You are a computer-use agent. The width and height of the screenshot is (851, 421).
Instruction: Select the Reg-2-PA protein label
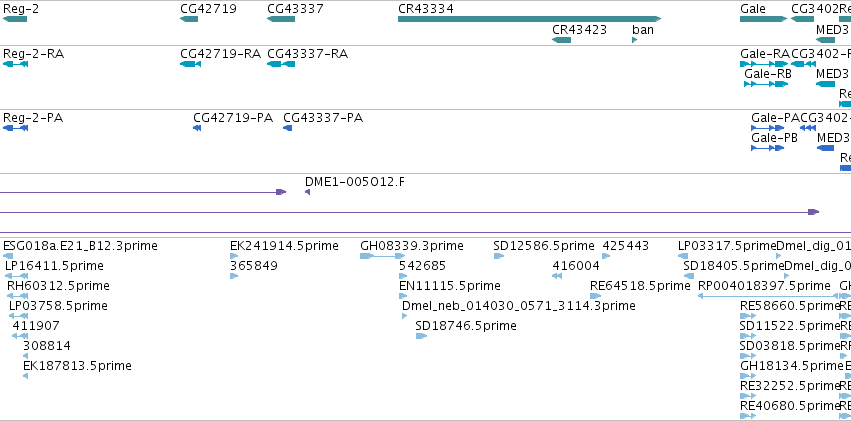coord(33,118)
